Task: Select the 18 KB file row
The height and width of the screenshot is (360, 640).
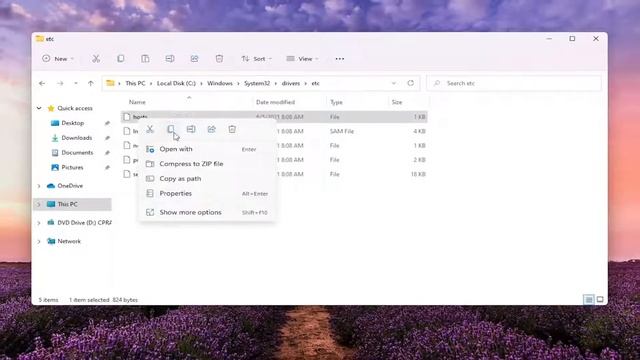Action: [274, 174]
